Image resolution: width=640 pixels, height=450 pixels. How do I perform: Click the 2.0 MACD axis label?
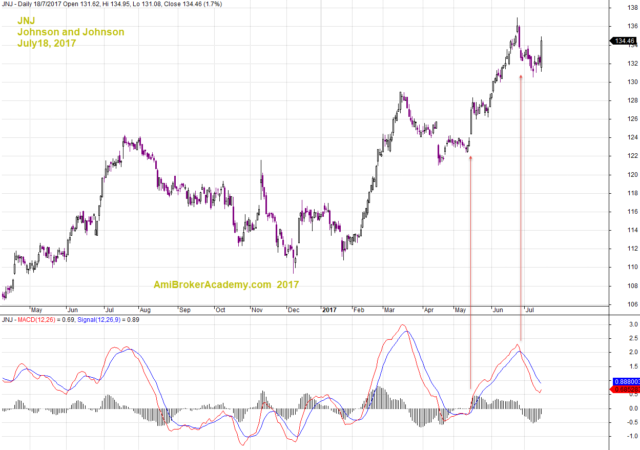pyautogui.click(x=633, y=352)
